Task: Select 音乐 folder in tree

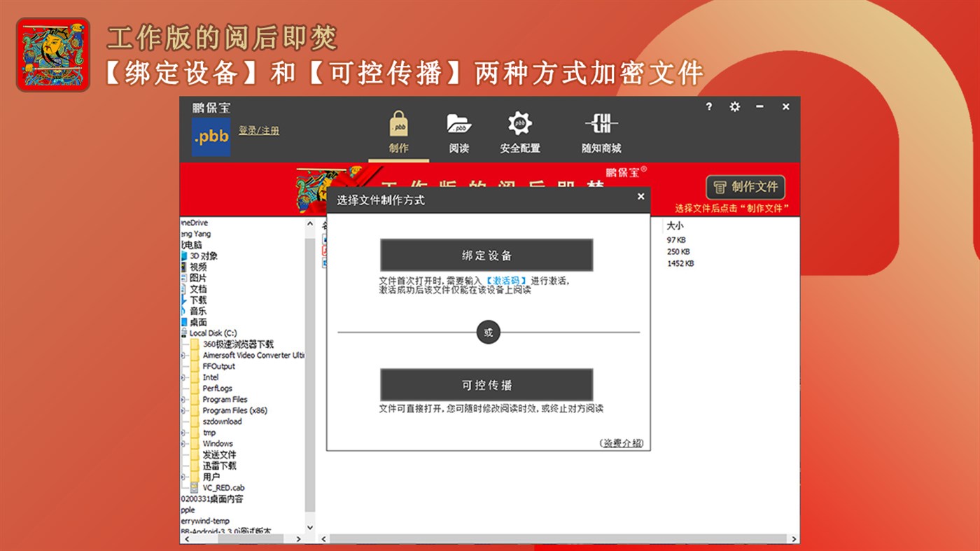Action: pyautogui.click(x=194, y=311)
